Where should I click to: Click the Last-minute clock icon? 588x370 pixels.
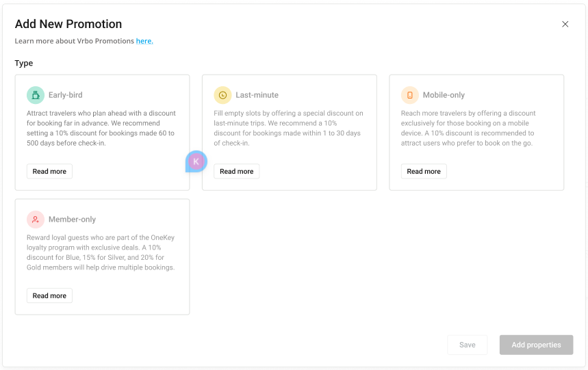pos(222,95)
